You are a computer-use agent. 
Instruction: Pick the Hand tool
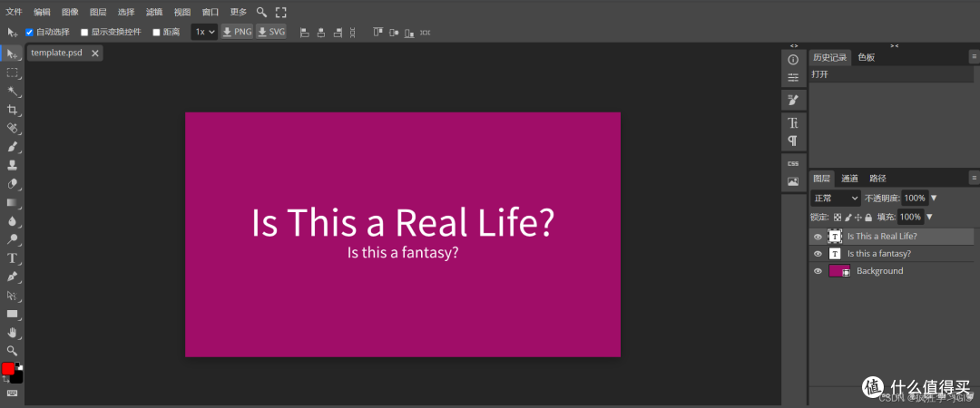(12, 333)
